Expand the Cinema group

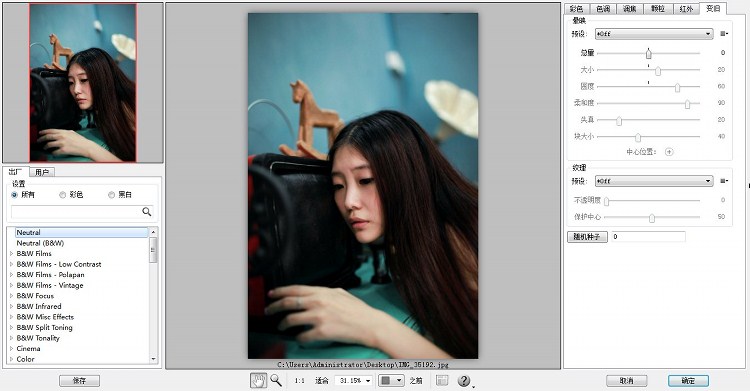tap(11, 348)
